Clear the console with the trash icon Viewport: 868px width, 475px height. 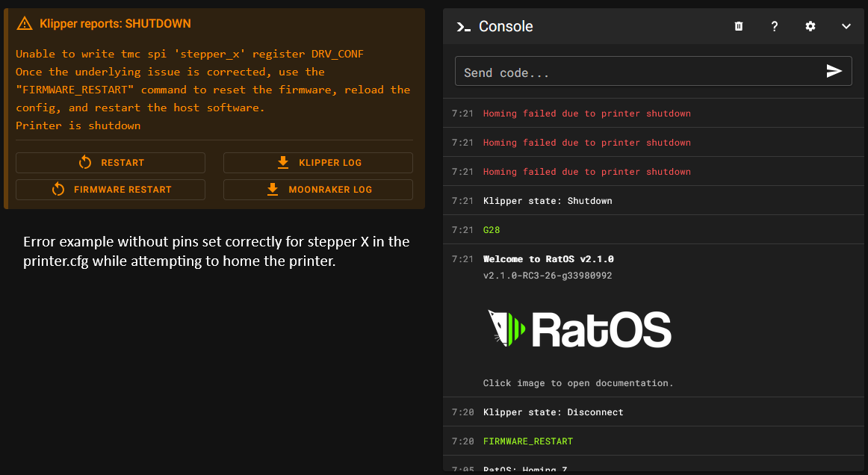click(739, 26)
